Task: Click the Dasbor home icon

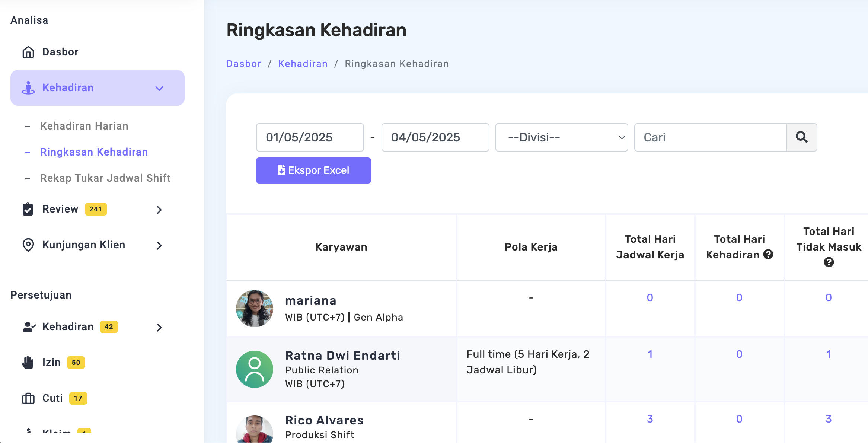Action: click(28, 52)
